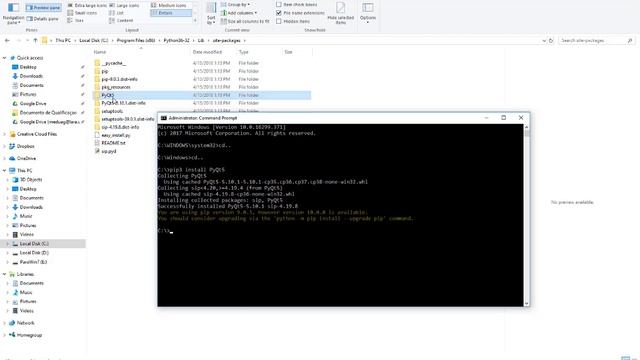
Task: Toggle the Details pane button
Action: coord(42,19)
